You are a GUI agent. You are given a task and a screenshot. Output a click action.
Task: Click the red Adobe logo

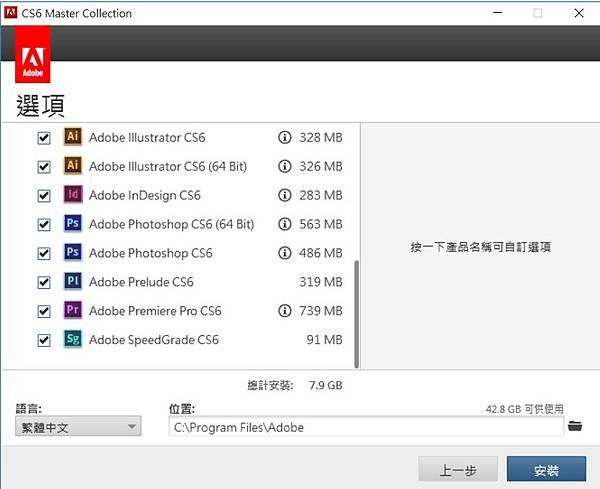(x=33, y=55)
